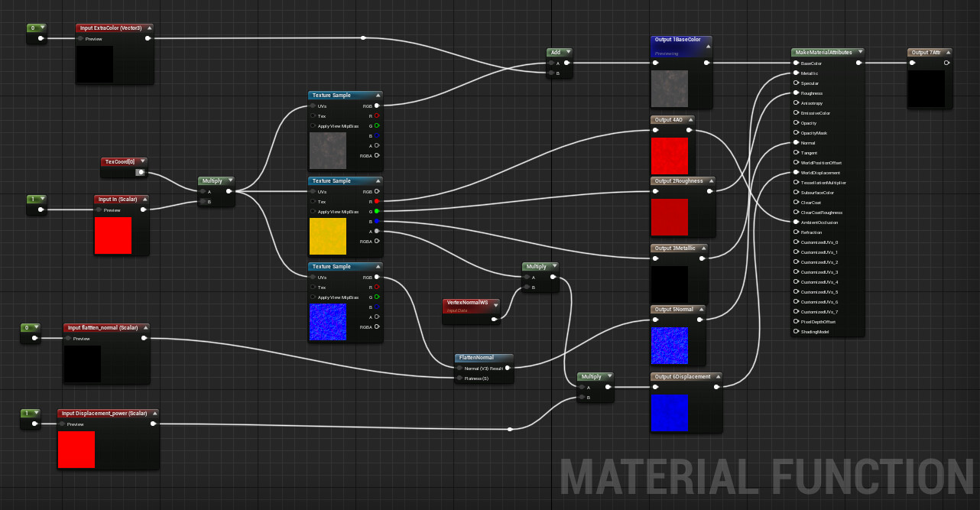The image size is (980, 510).
Task: Click the Normal pin on MakeMaterialAttributes
Action: (x=796, y=143)
